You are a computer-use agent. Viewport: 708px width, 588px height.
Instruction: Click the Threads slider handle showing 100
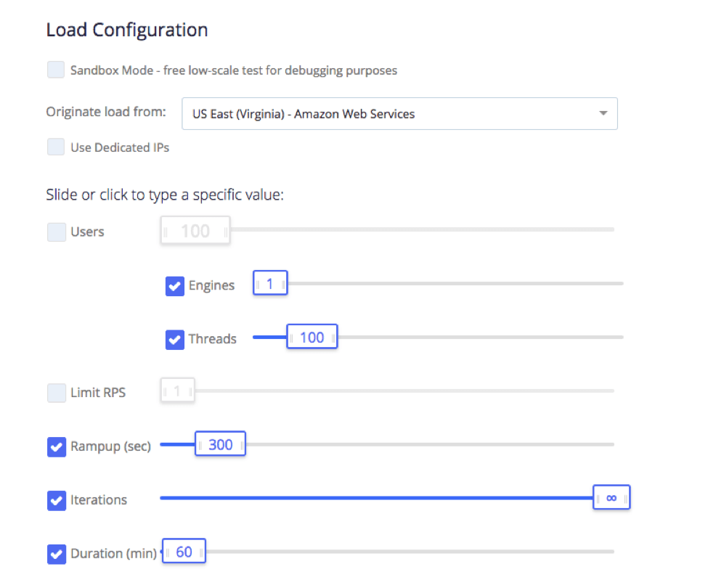click(312, 337)
